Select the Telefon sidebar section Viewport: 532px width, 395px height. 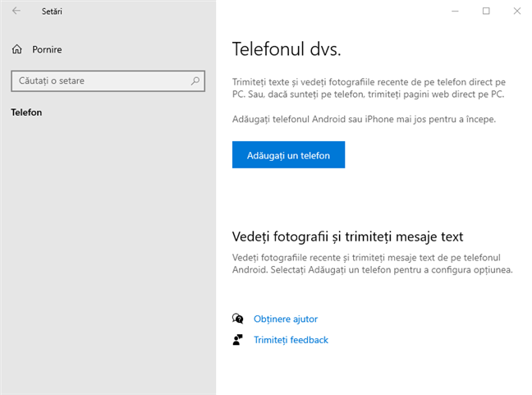click(x=26, y=113)
